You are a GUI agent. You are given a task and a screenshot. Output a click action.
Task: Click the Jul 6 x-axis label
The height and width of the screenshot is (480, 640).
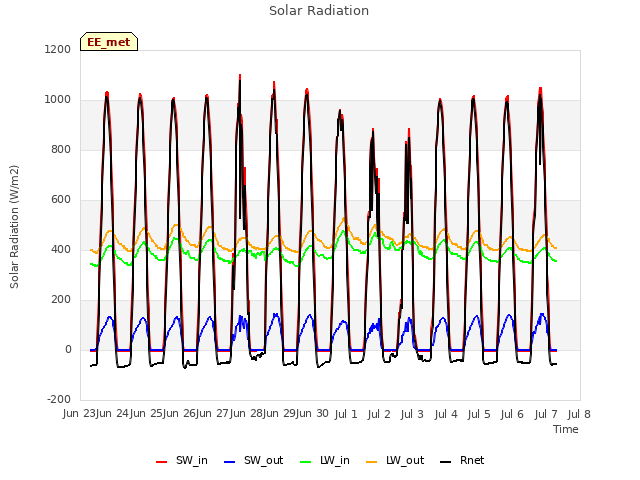(x=512, y=415)
